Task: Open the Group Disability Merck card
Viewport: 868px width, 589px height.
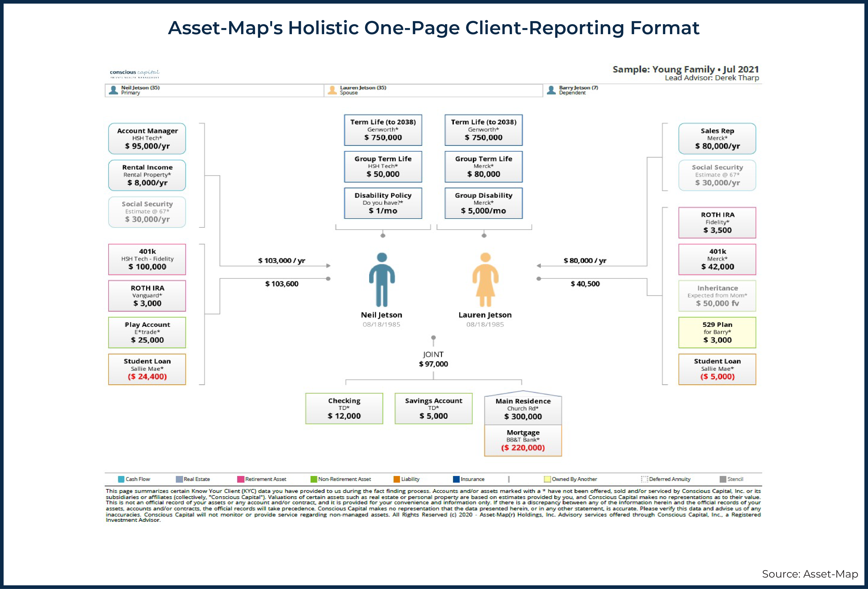Action: [484, 203]
